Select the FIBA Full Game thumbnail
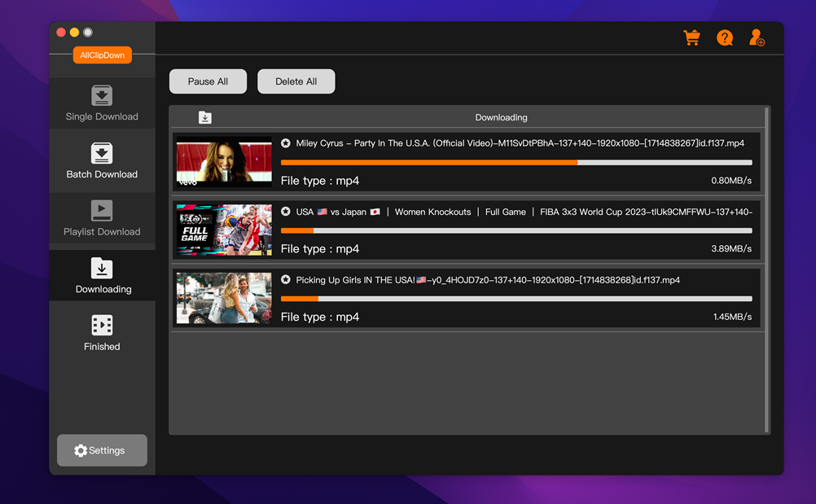The width and height of the screenshot is (816, 504). tap(224, 230)
